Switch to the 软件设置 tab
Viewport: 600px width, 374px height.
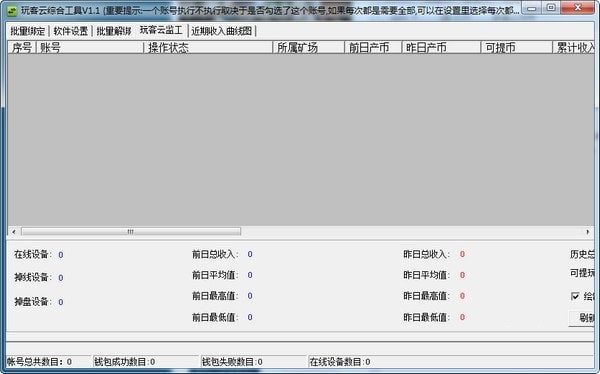pyautogui.click(x=71, y=31)
